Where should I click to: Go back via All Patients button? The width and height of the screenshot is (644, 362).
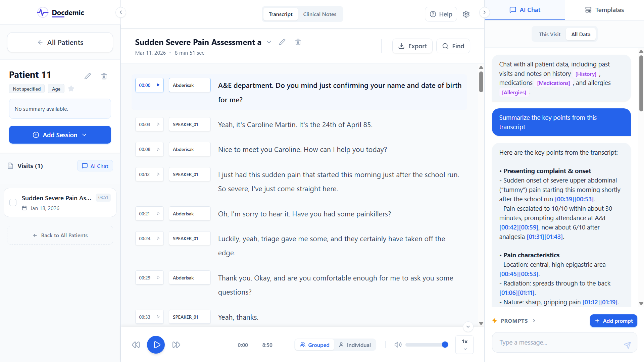[x=60, y=42]
